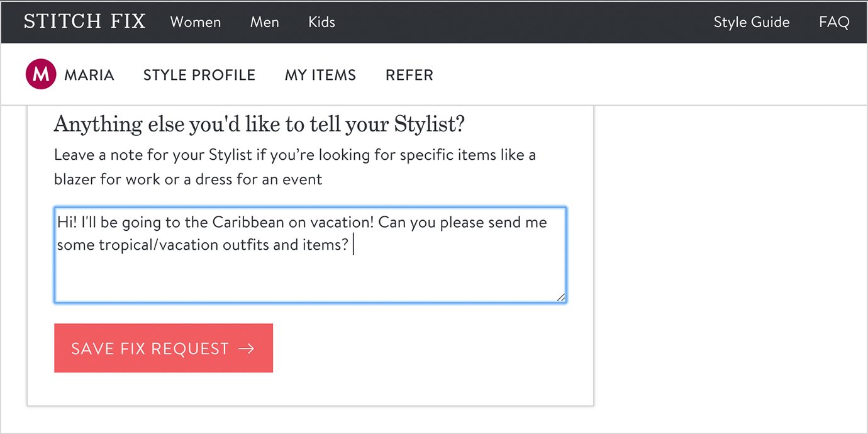Open the Style Guide page
Image resolution: width=868 pixels, height=434 pixels.
click(752, 22)
